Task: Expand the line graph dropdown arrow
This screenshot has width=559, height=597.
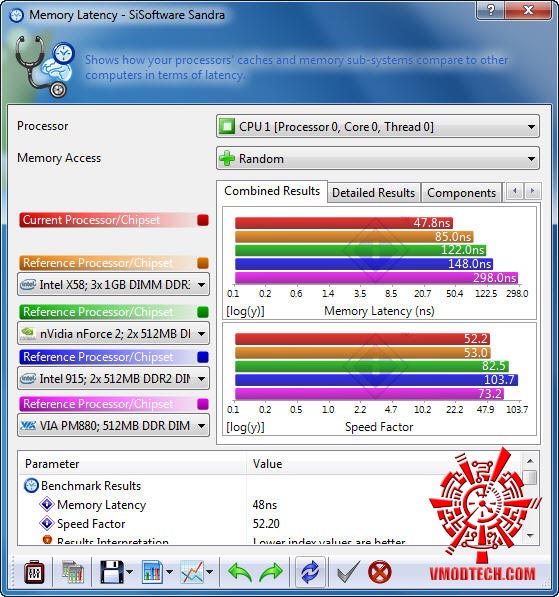Action: coord(209,572)
